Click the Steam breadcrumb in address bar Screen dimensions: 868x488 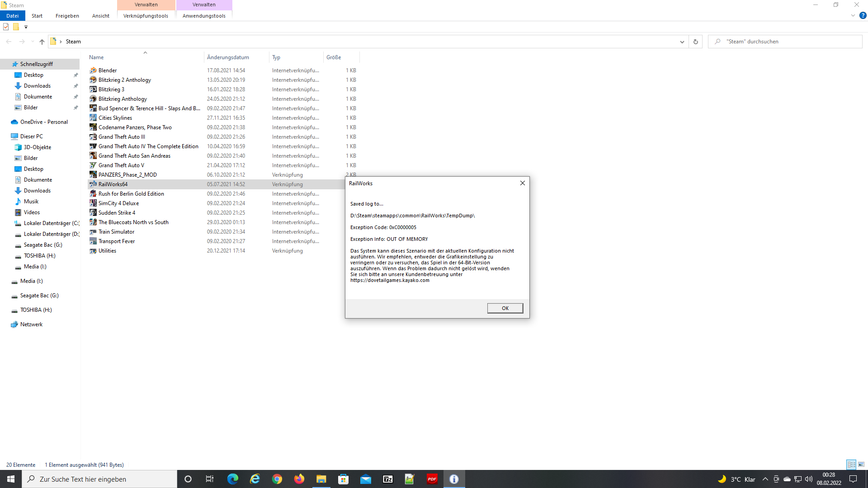(x=73, y=42)
